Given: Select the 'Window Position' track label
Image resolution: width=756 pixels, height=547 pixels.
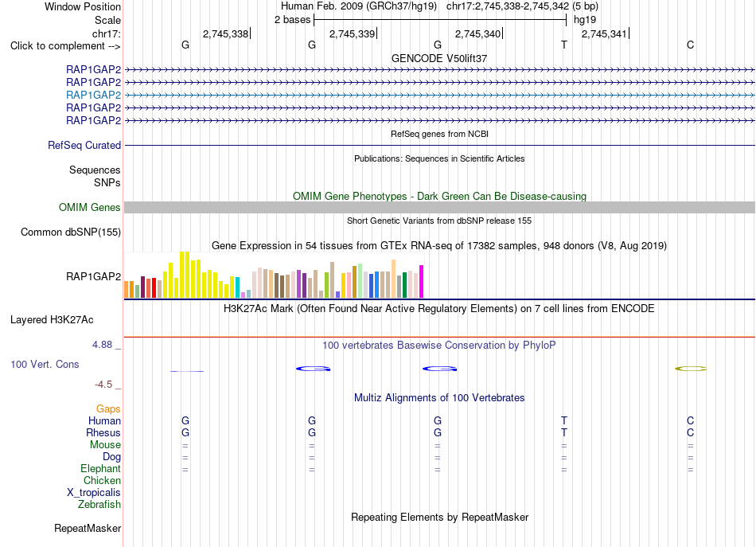Looking at the screenshot, I should [83, 6].
